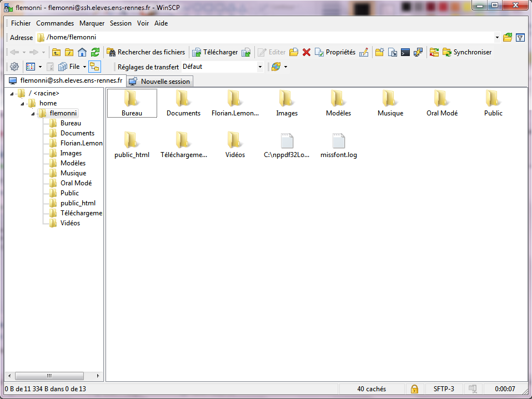
Task: Select the Bureau folder in file panel
Action: [132, 103]
